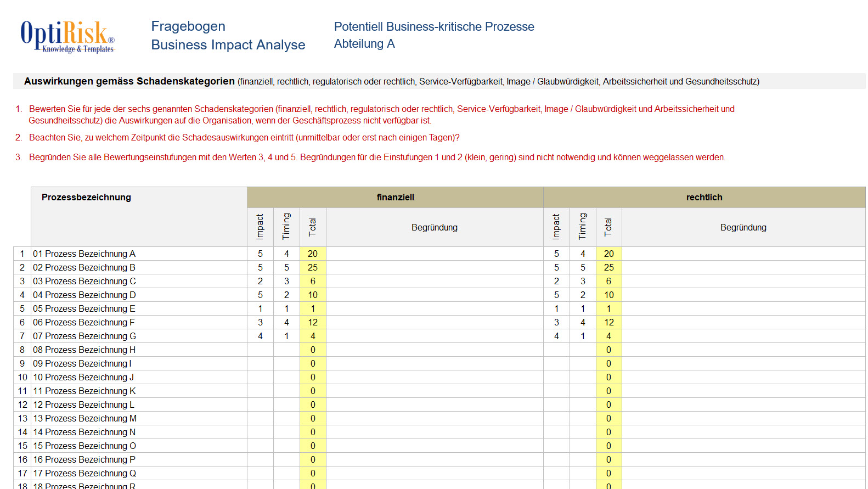This screenshot has width=868, height=489.
Task: Select the Fragebogen Business Impact Analyse title
Action: click(x=228, y=36)
